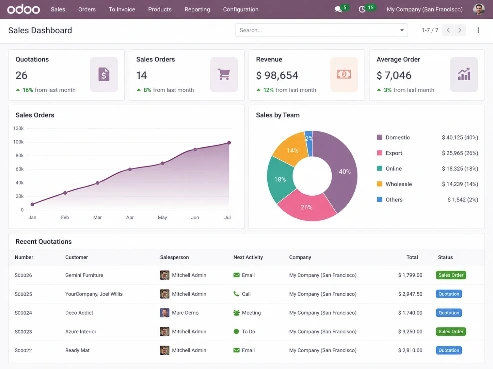Viewport: 493px width, 369px height.
Task: Open the Orders menu
Action: click(87, 9)
